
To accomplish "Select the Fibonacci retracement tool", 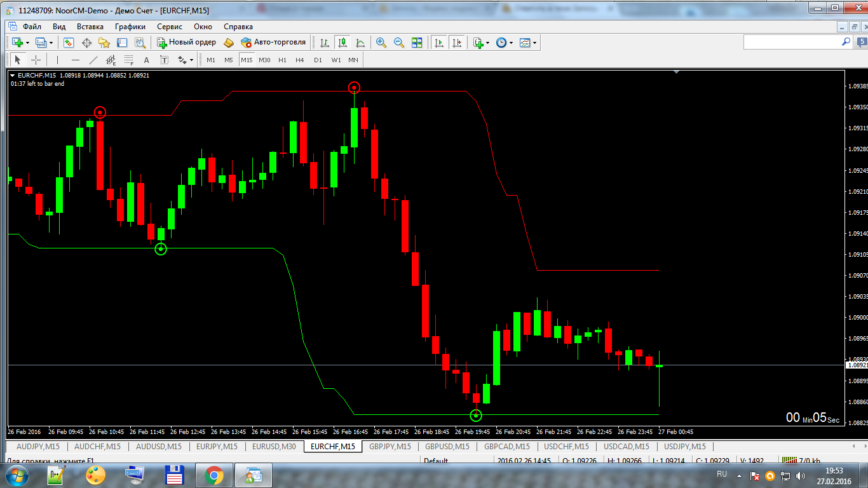I will 128,60.
